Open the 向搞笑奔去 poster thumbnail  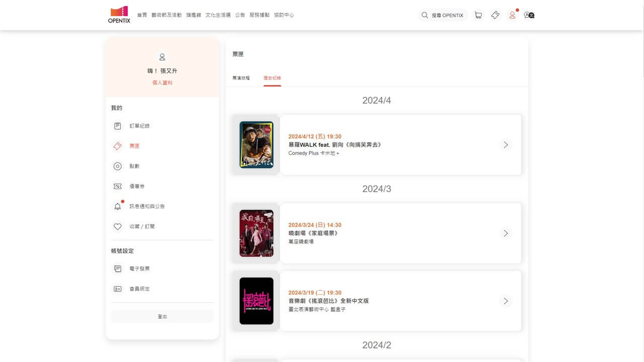point(257,145)
